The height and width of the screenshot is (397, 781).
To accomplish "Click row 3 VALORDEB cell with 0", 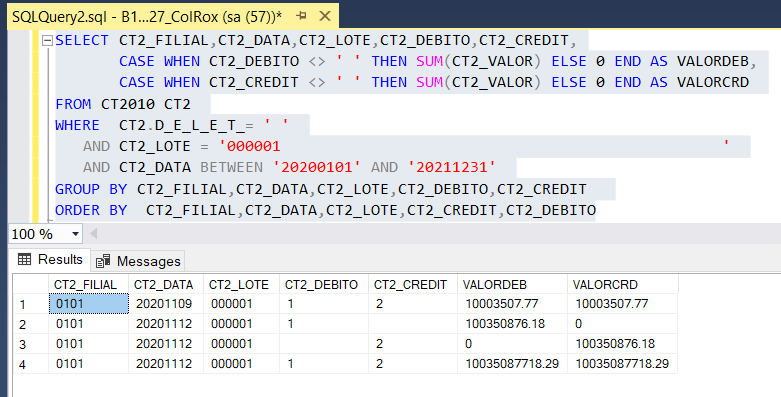I will 513,344.
